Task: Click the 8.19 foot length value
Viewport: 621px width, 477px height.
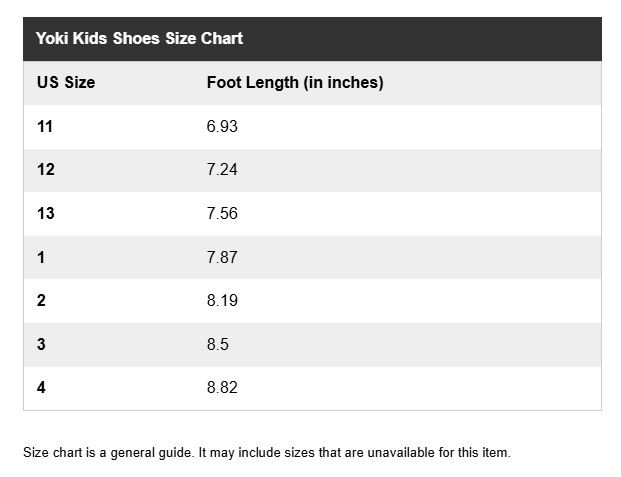Action: pos(222,300)
